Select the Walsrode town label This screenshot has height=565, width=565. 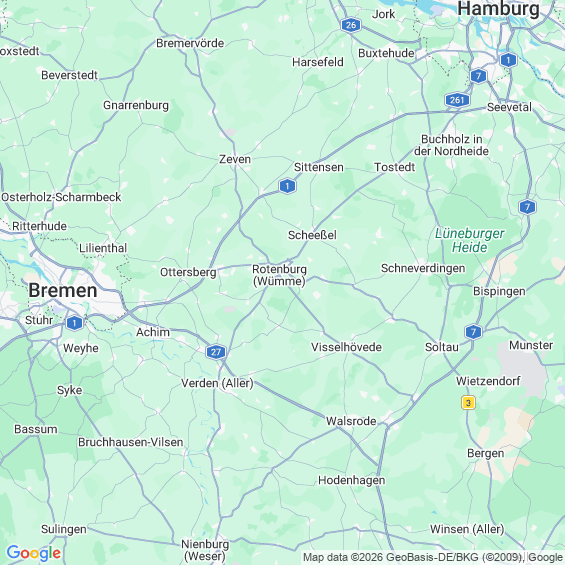tap(351, 421)
